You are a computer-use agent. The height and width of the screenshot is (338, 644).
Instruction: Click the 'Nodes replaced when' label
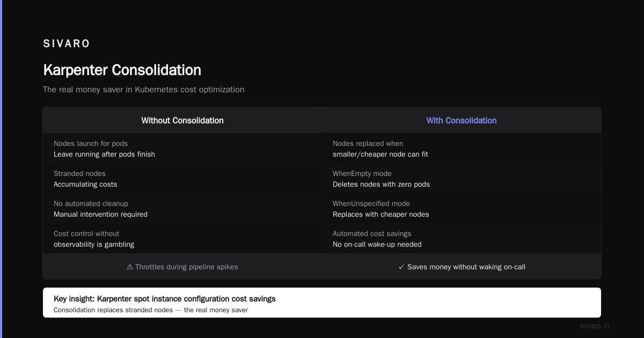point(368,144)
